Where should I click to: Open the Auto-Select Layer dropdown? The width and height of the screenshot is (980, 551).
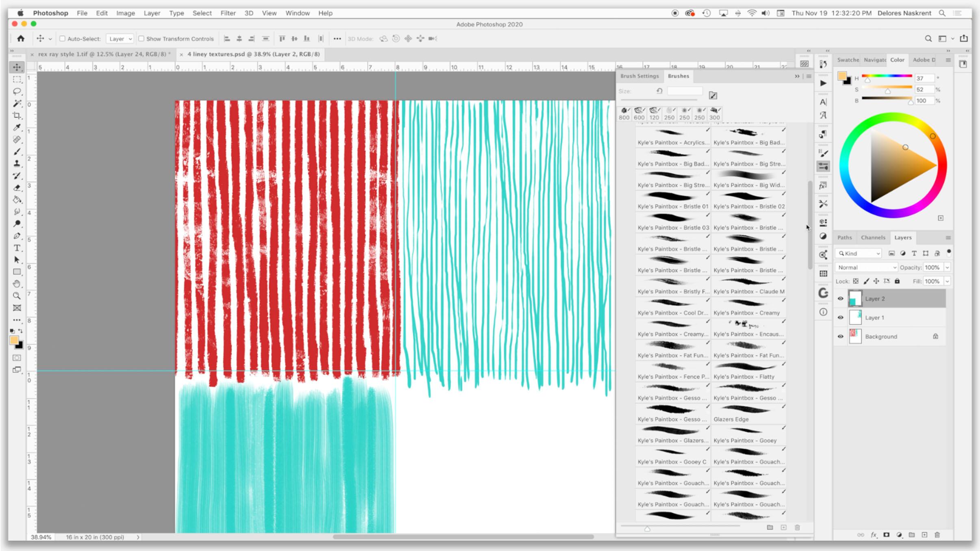(x=120, y=39)
